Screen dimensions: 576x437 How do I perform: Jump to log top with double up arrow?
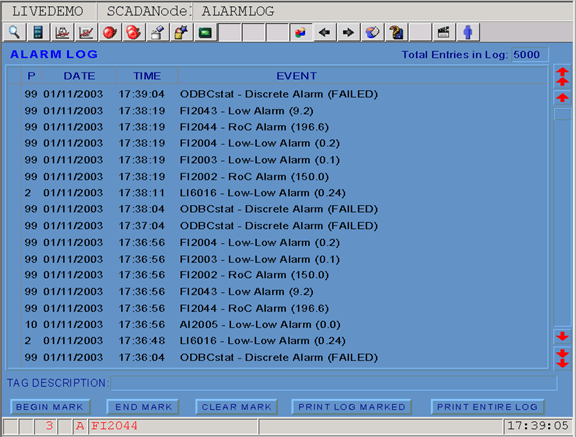click(x=562, y=76)
